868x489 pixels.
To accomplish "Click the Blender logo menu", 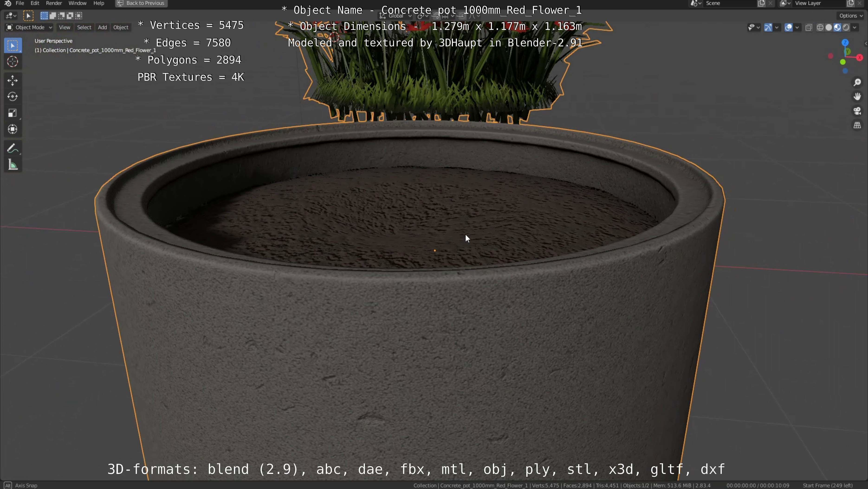I will [x=8, y=3].
